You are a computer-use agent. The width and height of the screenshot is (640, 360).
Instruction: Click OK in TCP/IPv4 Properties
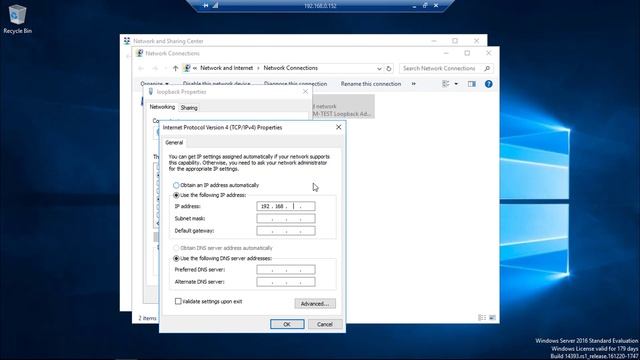click(x=287, y=324)
